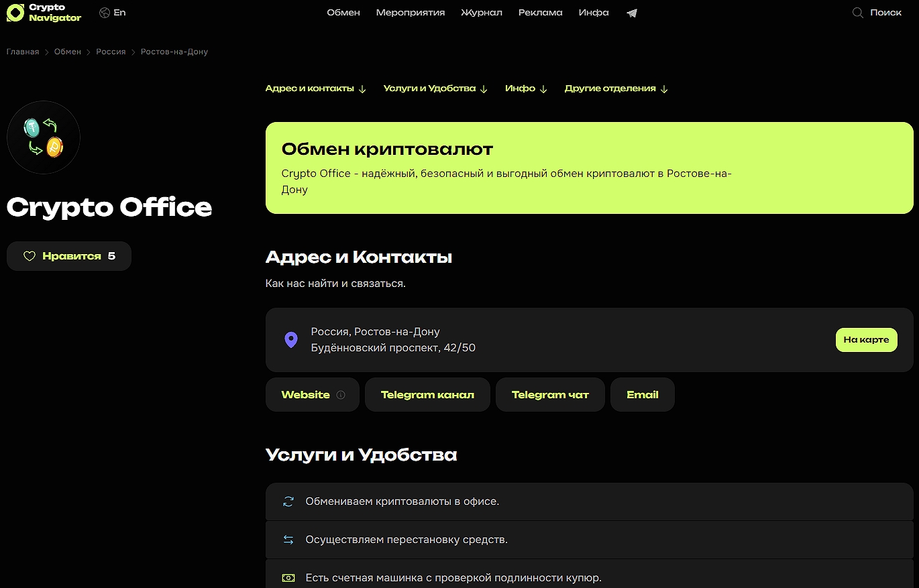Go to Главная breadcrumb
The height and width of the screenshot is (588, 919).
[23, 52]
